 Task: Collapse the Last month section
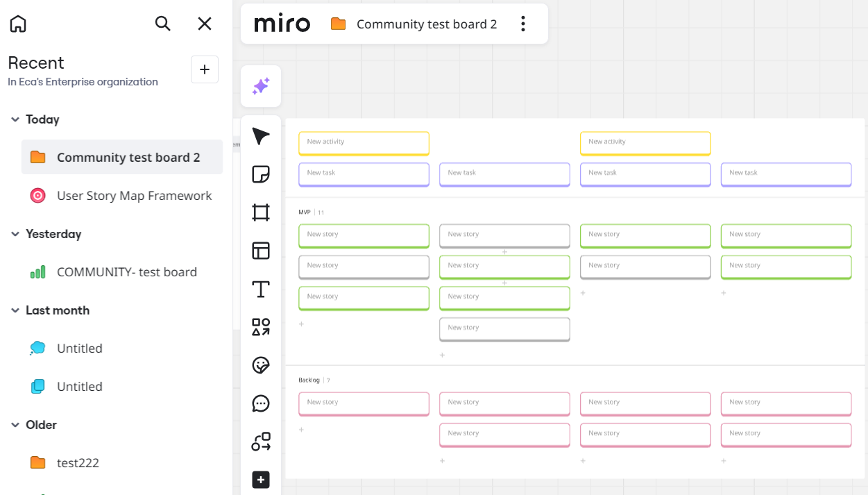15,310
